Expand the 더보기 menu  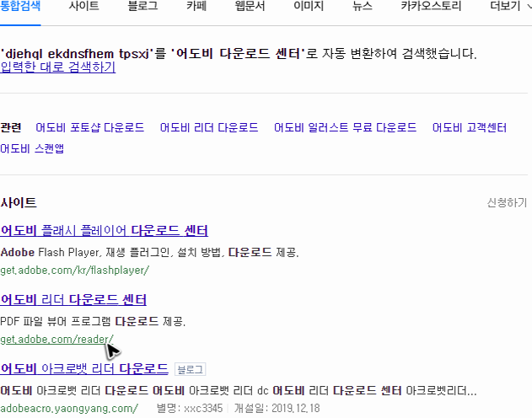pyautogui.click(x=511, y=6)
